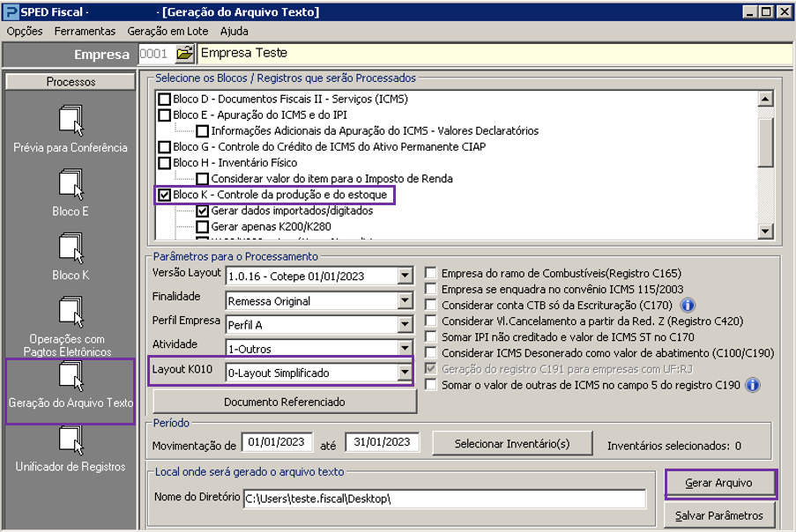The image size is (796, 532).
Task: Open the Unificador de Registros icon
Action: [x=71, y=440]
